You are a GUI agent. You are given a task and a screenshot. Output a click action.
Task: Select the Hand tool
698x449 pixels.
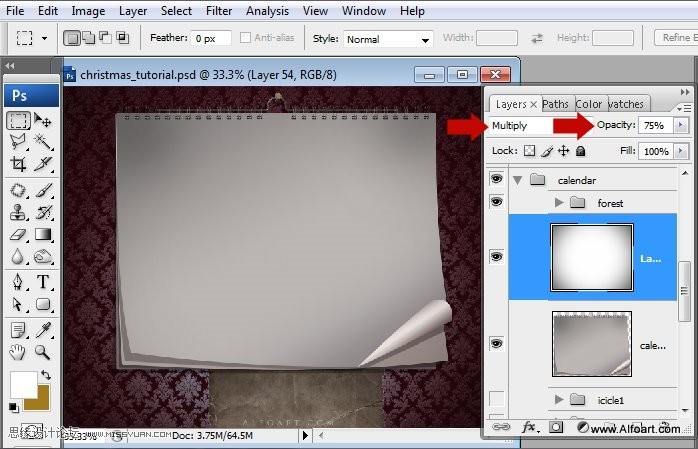point(18,352)
